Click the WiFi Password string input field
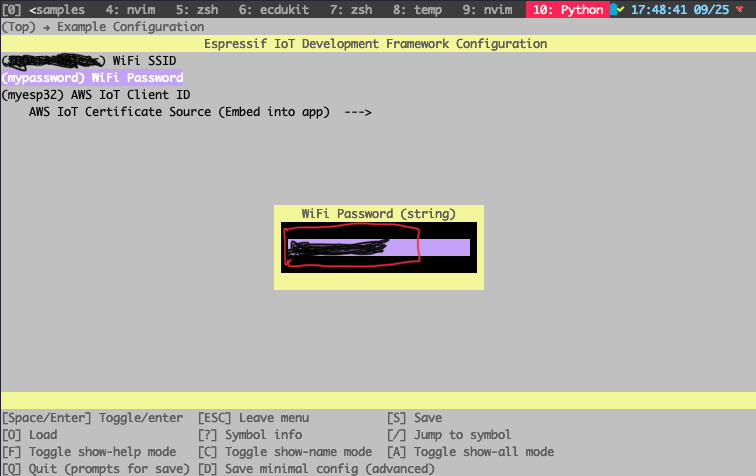 pos(378,247)
